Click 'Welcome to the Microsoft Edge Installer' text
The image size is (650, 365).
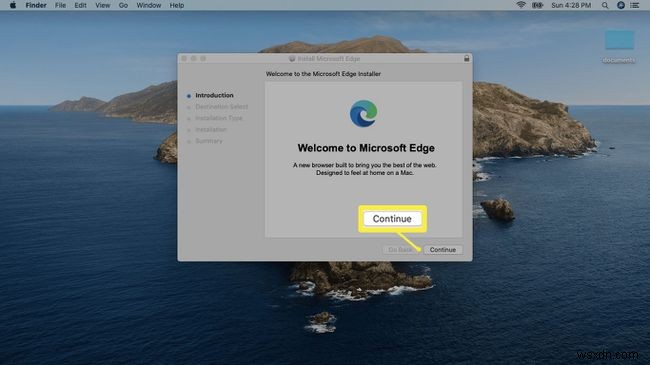point(323,74)
